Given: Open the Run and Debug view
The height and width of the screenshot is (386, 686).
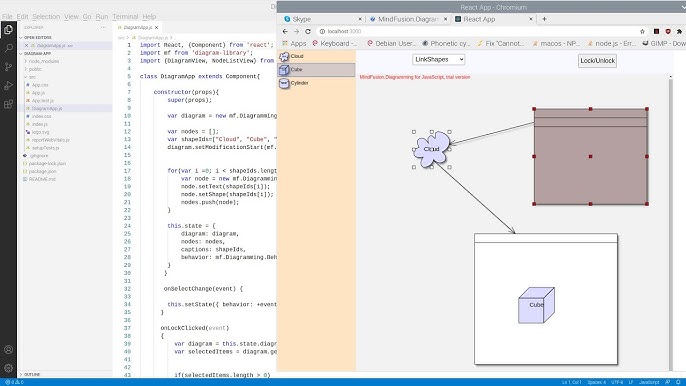Looking at the screenshot, I should pyautogui.click(x=8, y=86).
